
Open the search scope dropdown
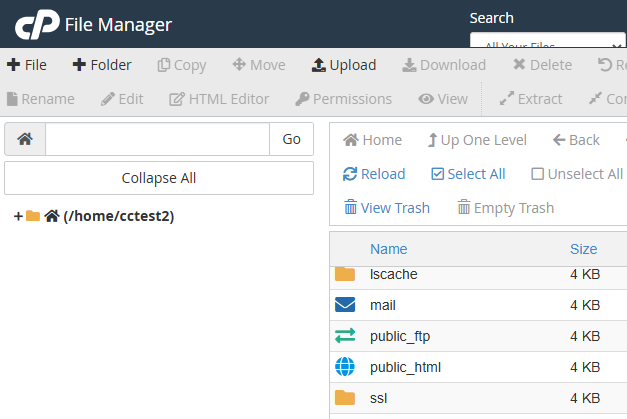[547, 40]
